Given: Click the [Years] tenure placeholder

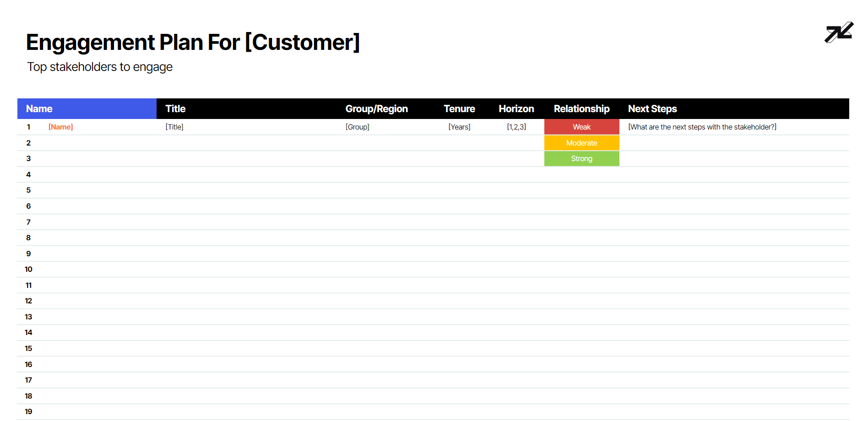Looking at the screenshot, I should (x=459, y=127).
